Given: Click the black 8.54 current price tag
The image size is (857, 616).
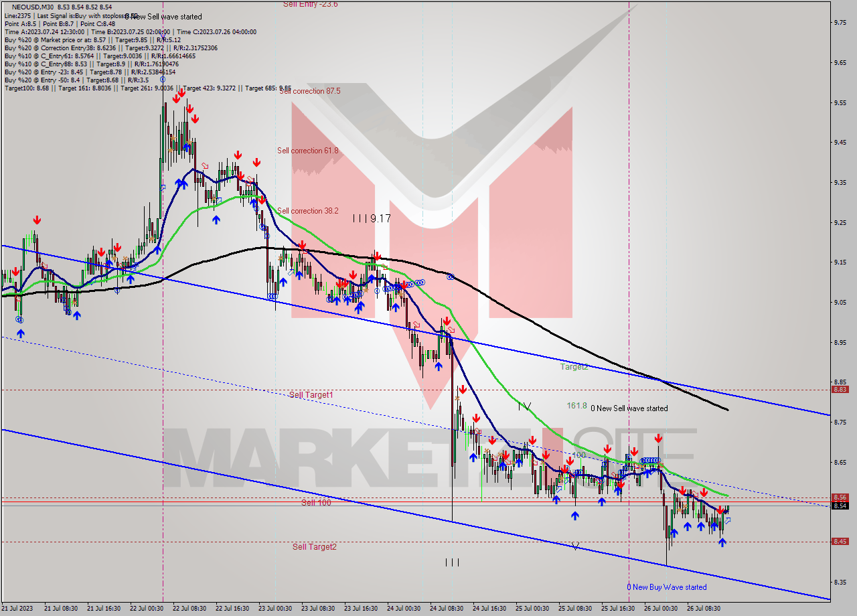Looking at the screenshot, I should click(x=840, y=506).
